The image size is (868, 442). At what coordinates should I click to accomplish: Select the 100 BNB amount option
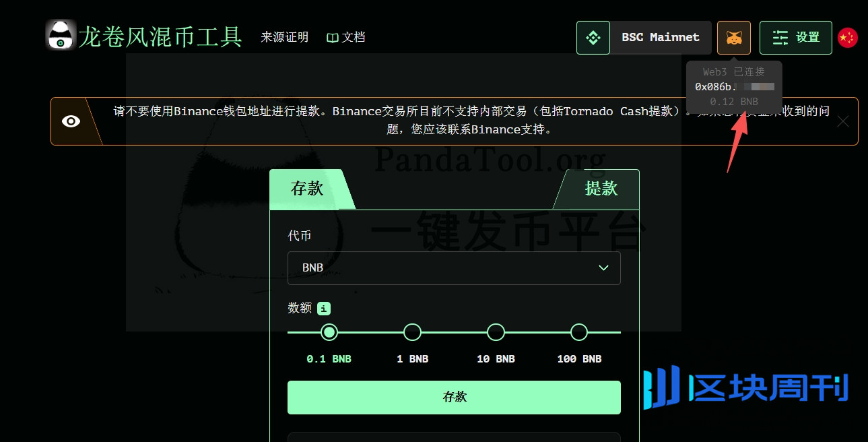click(x=579, y=332)
